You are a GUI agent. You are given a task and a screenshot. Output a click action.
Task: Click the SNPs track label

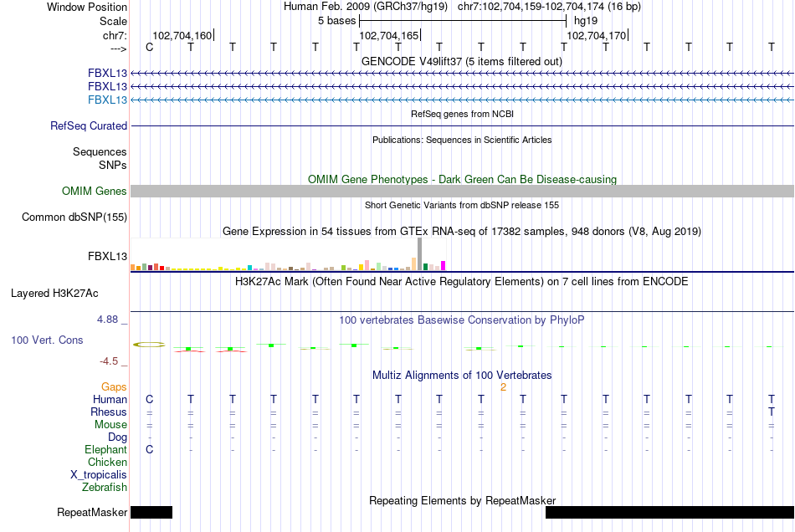113,165
